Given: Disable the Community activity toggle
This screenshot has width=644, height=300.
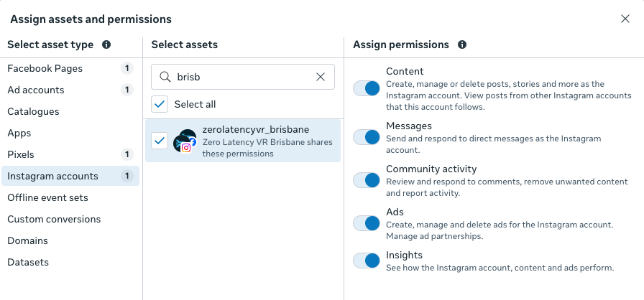Looking at the screenshot, I should pyautogui.click(x=367, y=180).
